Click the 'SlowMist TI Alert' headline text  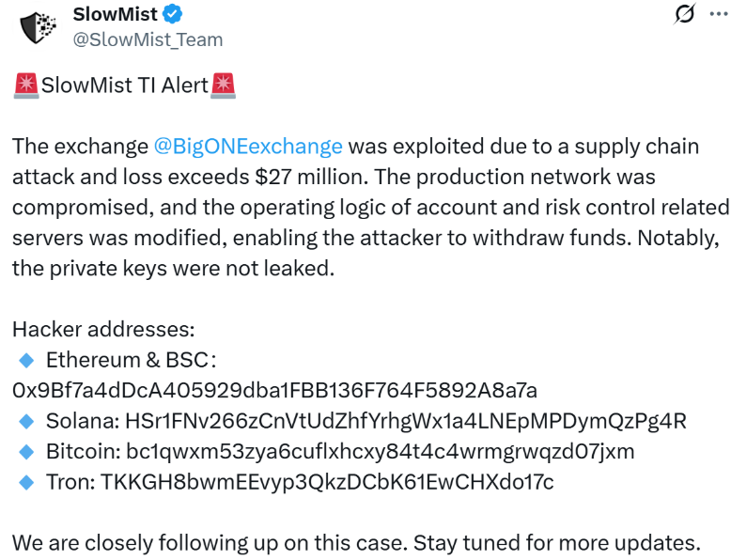tap(125, 86)
